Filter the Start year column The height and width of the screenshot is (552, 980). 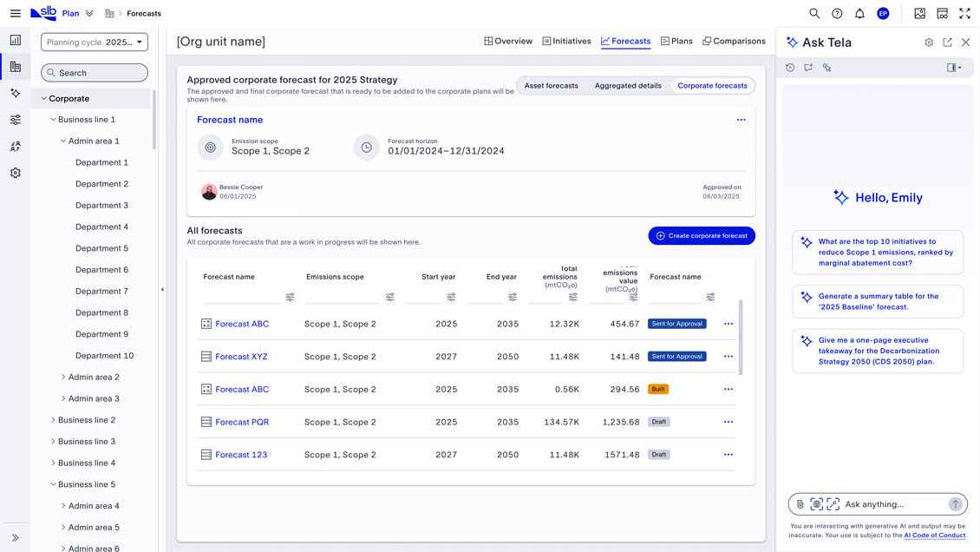[x=451, y=297]
